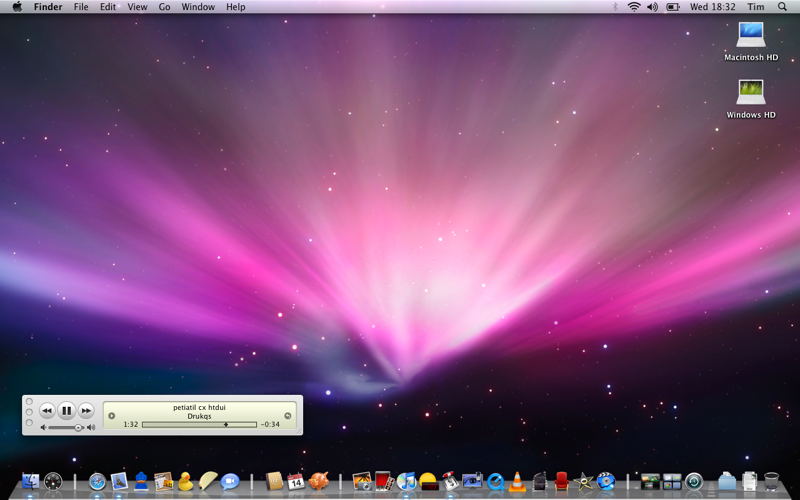Open the blue folder stack in Dock
The image size is (800, 500).
(727, 481)
